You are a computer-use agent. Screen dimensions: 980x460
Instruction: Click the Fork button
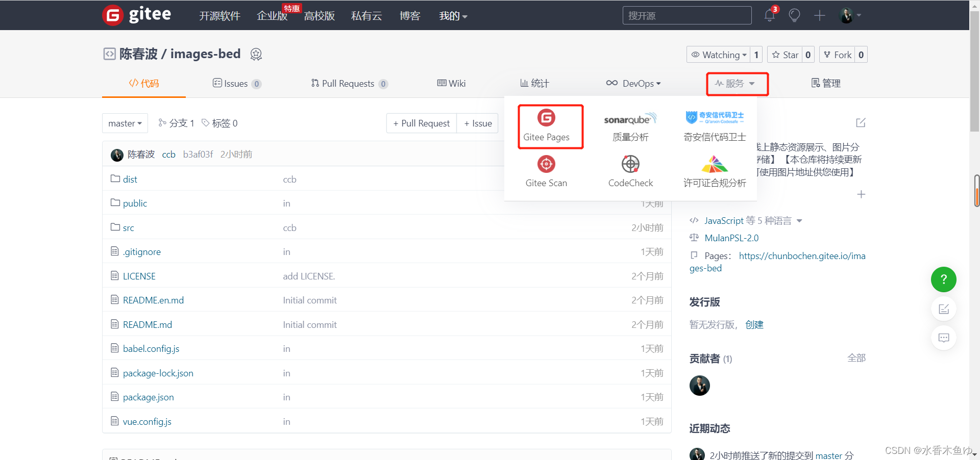click(x=837, y=55)
